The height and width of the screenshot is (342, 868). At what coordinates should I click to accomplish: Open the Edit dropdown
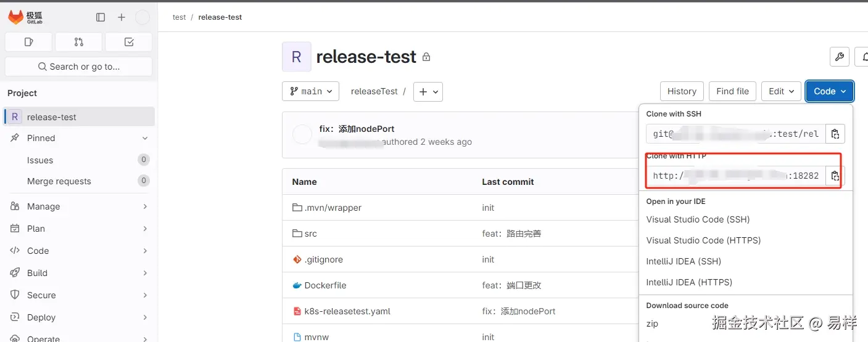click(x=782, y=91)
